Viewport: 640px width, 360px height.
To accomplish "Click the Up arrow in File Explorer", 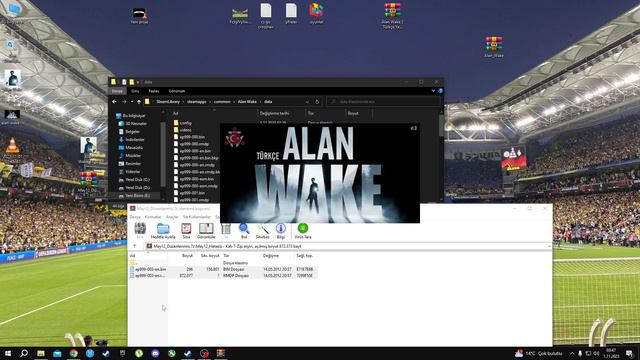I will click(x=139, y=102).
